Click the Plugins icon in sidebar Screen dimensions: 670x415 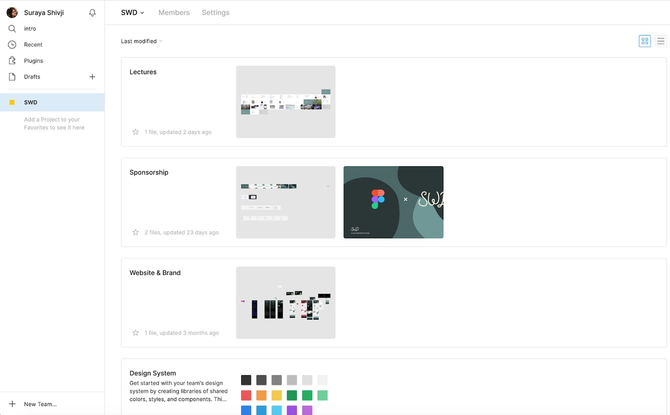12,61
